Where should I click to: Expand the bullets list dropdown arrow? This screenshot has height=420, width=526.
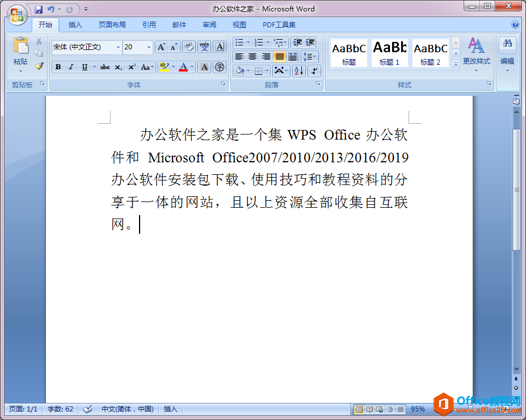click(248, 42)
